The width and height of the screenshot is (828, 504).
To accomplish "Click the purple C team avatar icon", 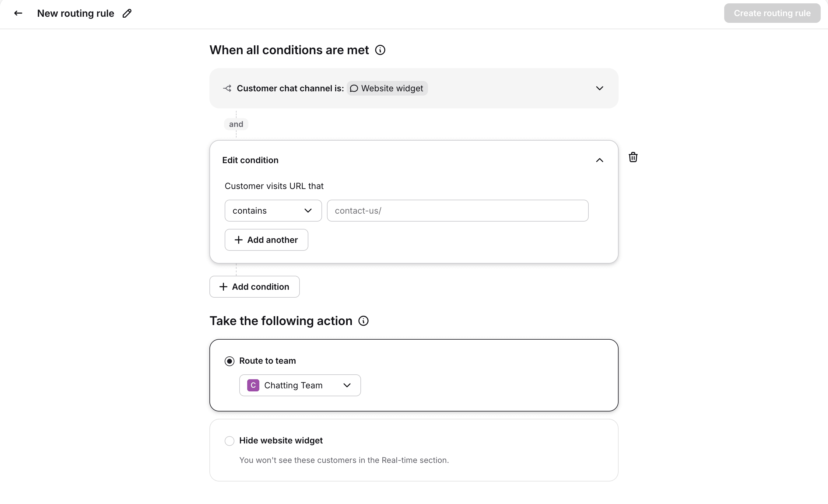I will [x=253, y=385].
